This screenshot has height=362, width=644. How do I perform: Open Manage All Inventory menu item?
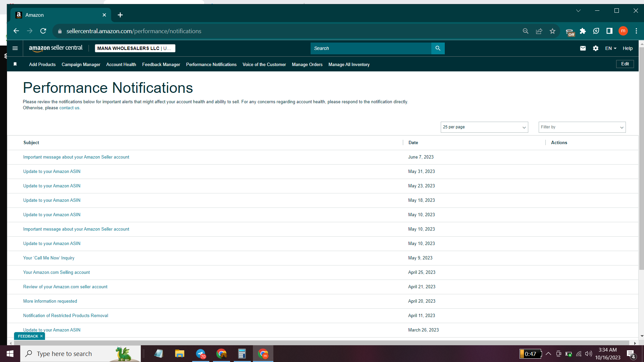(x=349, y=64)
